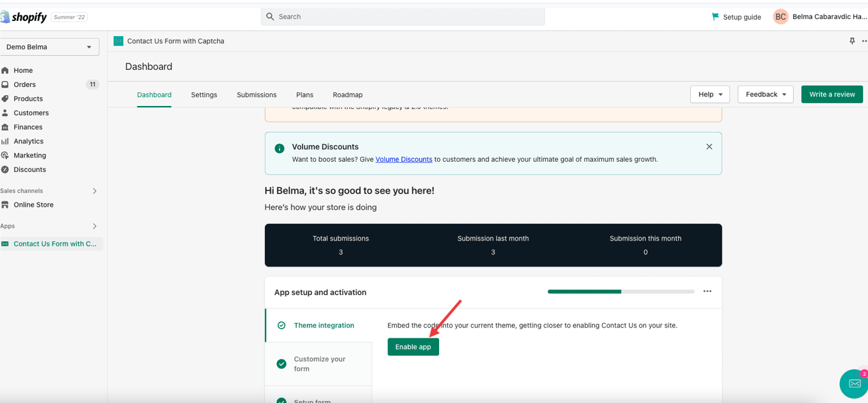Click the Discounts icon in sidebar

pyautogui.click(x=5, y=169)
